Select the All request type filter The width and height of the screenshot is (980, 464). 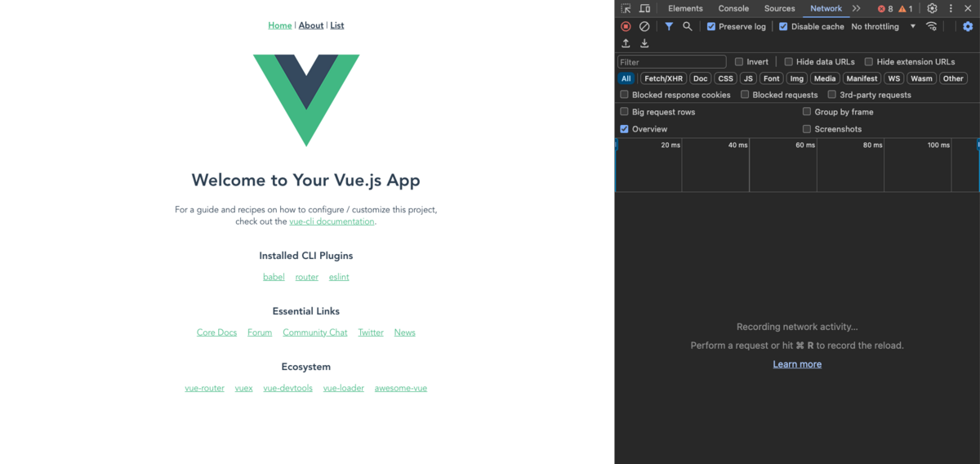(626, 78)
